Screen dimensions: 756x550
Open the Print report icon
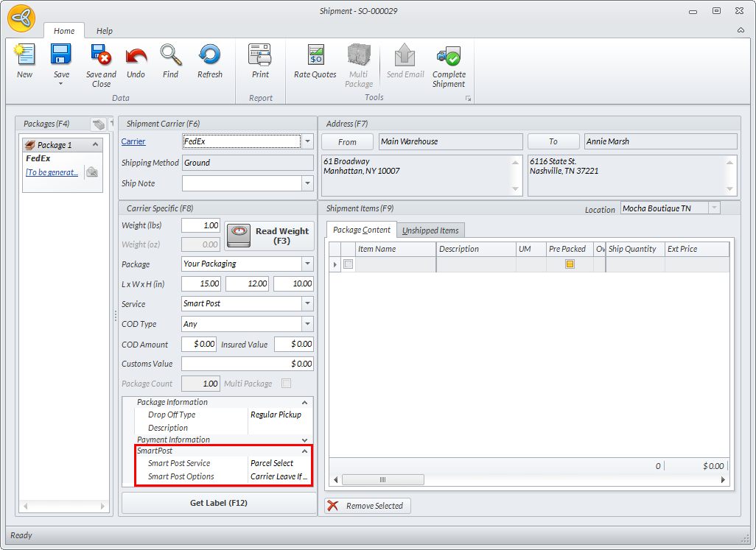(260, 56)
